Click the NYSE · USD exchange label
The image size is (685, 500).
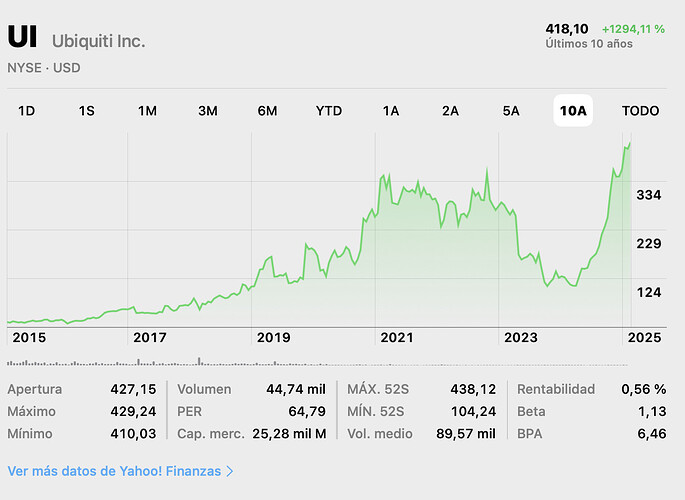[44, 68]
